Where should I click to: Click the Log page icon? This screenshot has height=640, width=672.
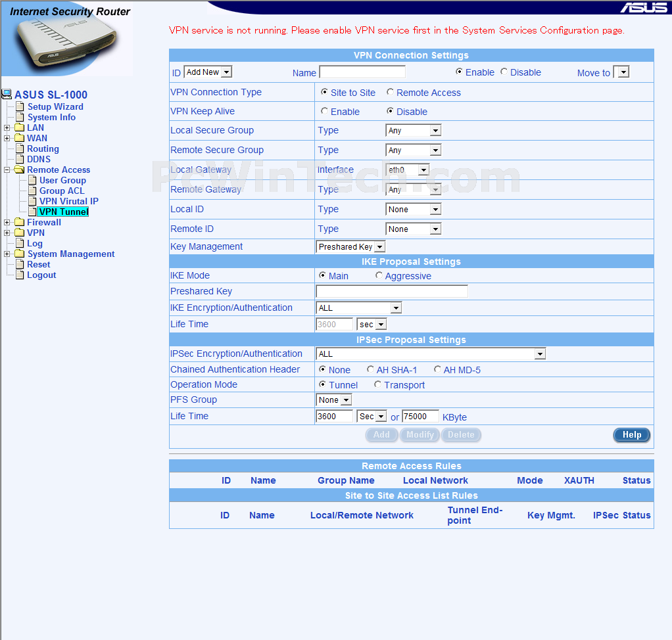20,243
